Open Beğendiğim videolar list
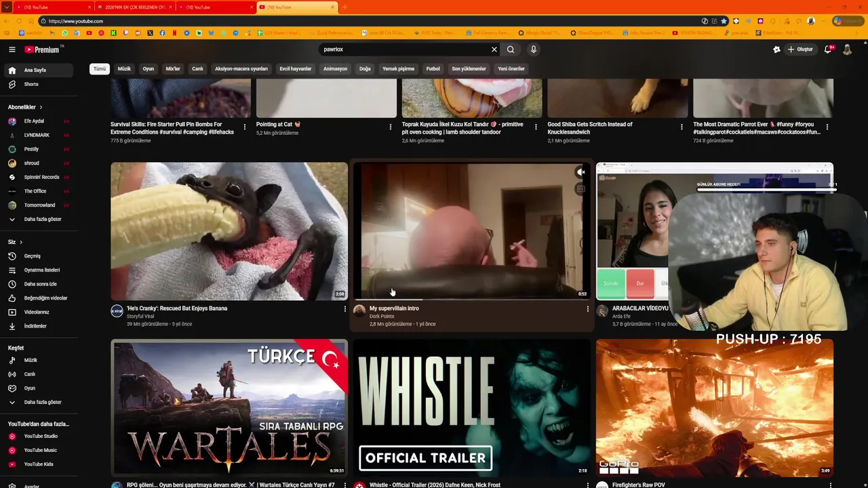Screen dimensions: 868x488 [x=39, y=298]
